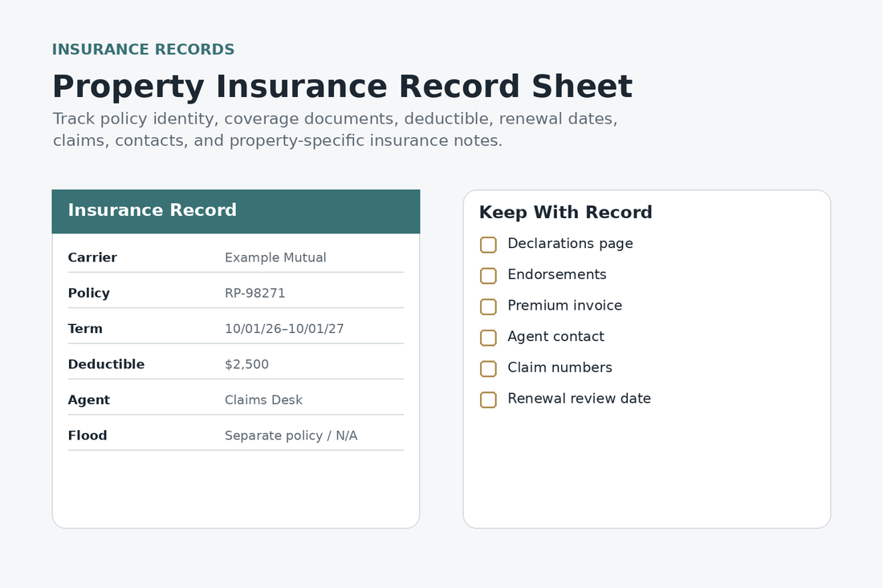
Task: Click the Agent field label
Action: click(88, 400)
